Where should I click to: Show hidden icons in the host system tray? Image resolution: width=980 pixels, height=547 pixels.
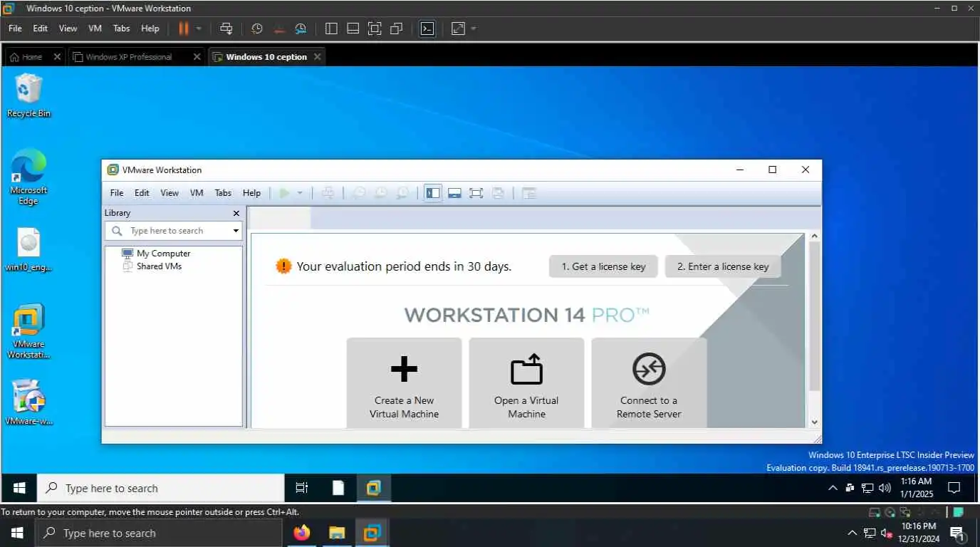[852, 533]
